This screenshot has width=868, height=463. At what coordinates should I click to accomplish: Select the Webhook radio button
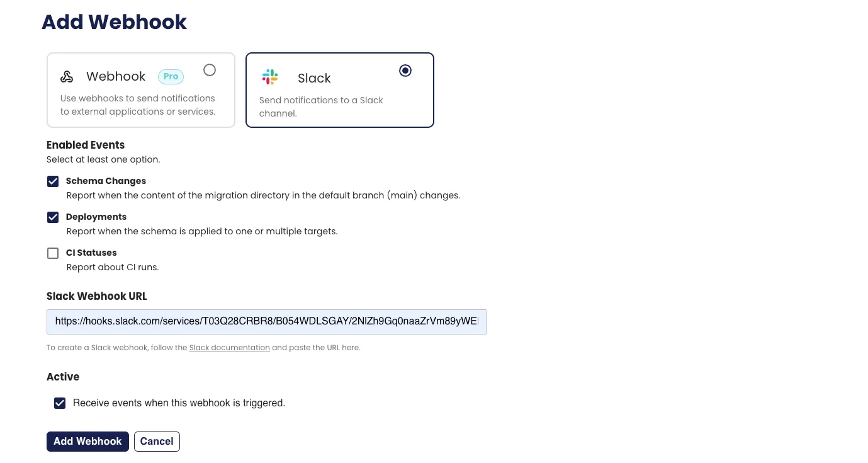click(210, 70)
